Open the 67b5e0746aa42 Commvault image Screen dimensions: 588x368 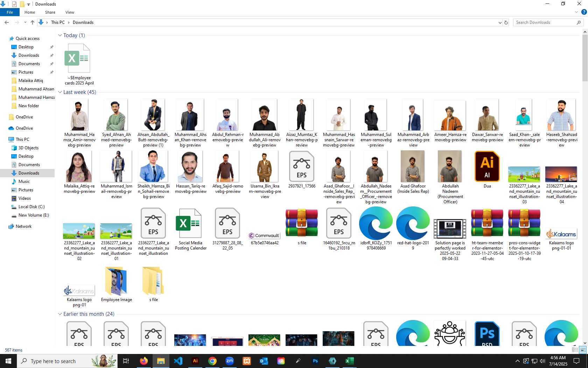click(x=265, y=238)
